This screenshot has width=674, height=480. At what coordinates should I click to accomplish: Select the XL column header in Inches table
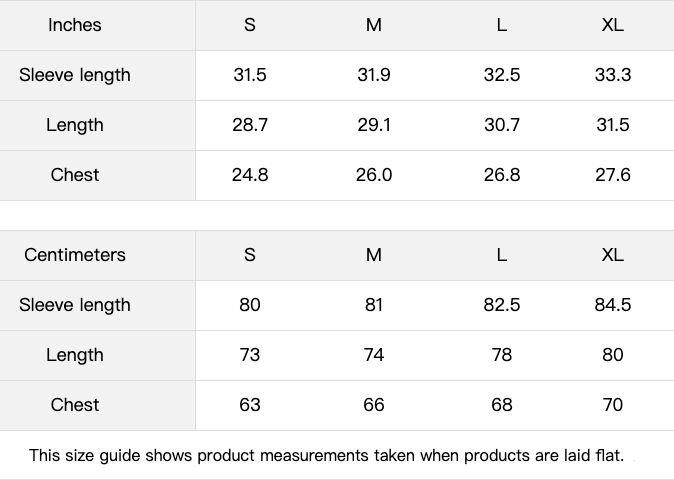(613, 25)
